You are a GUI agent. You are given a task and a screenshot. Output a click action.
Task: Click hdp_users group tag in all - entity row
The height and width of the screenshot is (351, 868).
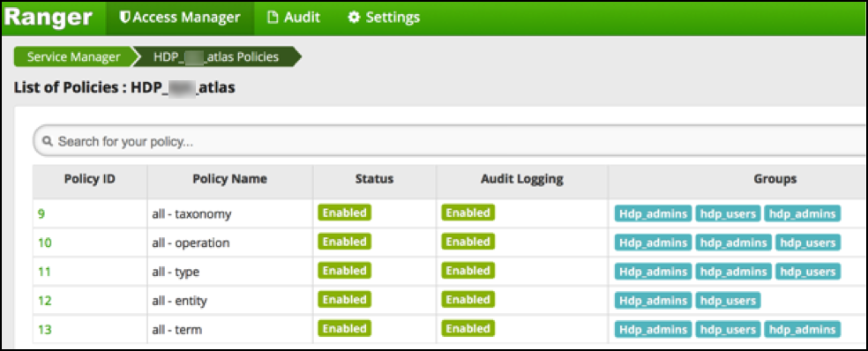click(728, 301)
